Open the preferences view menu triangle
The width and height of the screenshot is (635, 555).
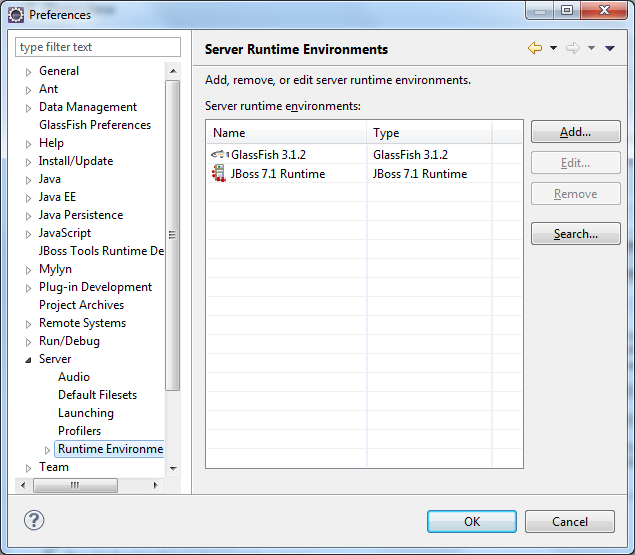click(610, 48)
